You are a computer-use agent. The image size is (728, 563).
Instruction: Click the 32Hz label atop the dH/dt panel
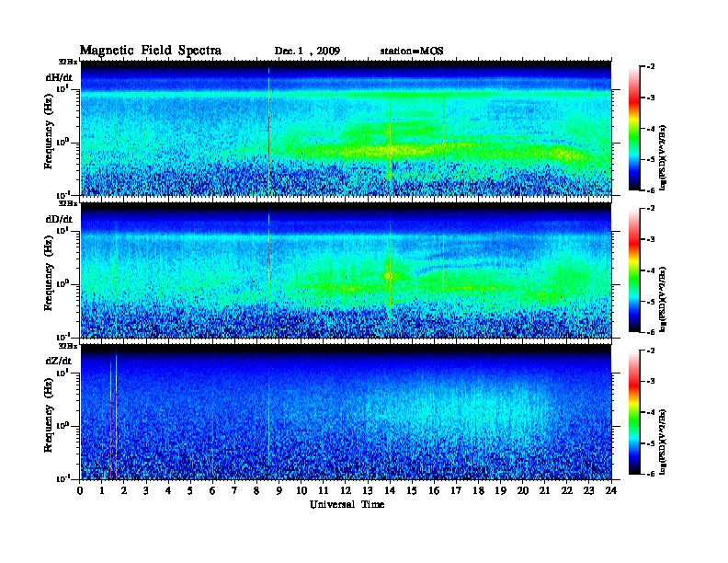pos(67,62)
